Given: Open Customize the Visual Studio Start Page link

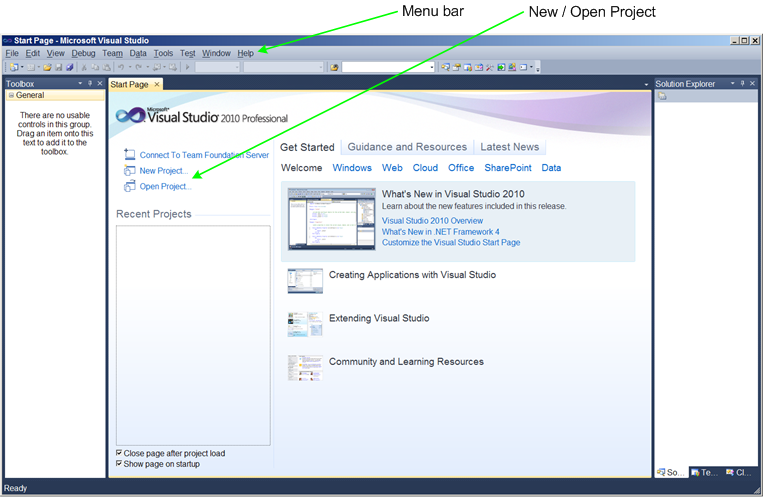Looking at the screenshot, I should (451, 242).
